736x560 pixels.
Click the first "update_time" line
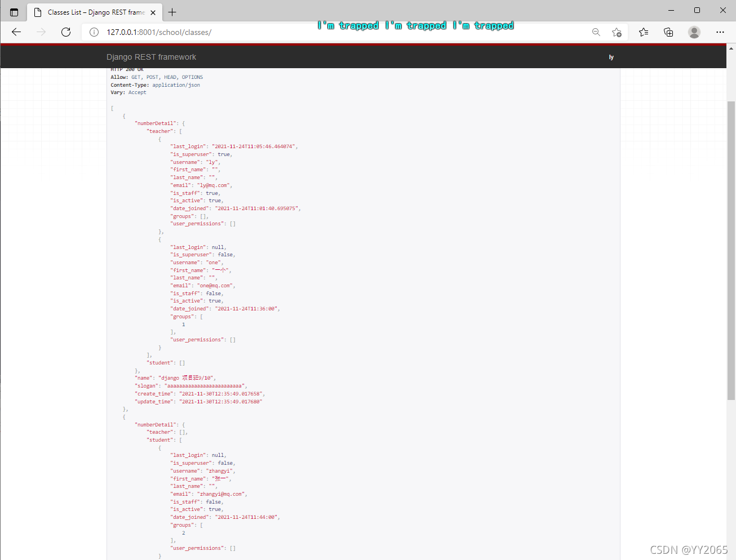pyautogui.click(x=198, y=401)
